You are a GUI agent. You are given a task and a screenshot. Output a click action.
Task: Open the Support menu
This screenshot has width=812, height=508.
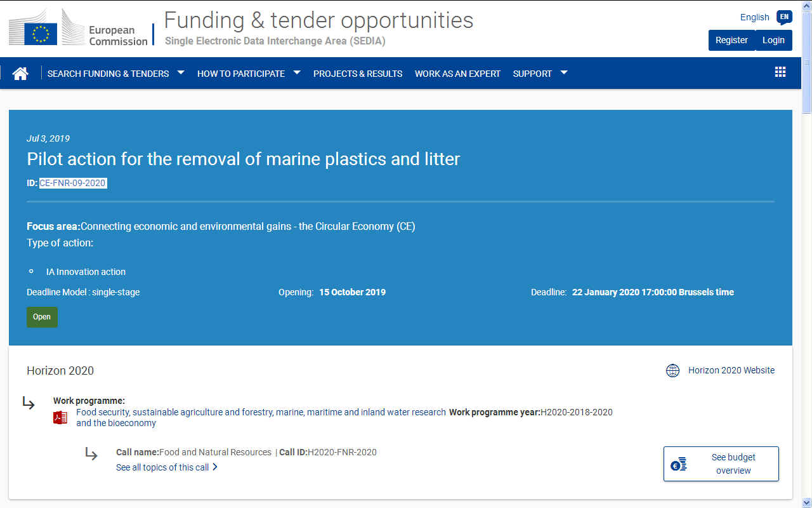point(532,74)
